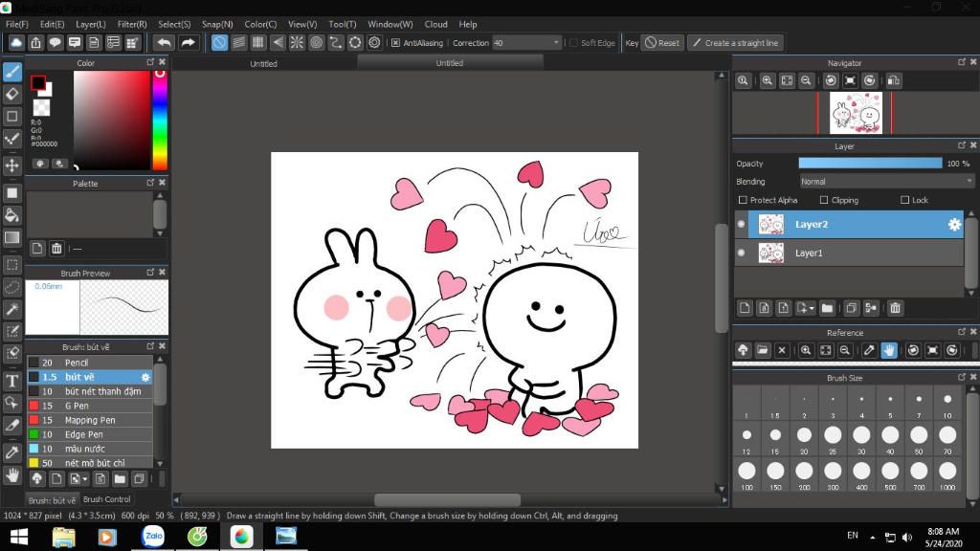This screenshot has width=980, height=551.
Task: Click the Undo arrow in toolbar
Action: click(x=164, y=42)
